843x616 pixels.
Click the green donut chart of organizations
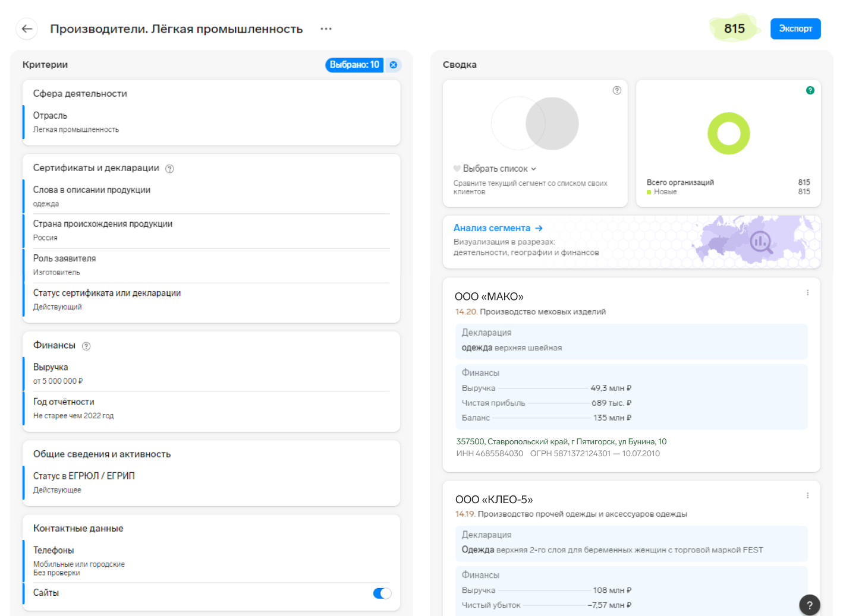(x=729, y=134)
